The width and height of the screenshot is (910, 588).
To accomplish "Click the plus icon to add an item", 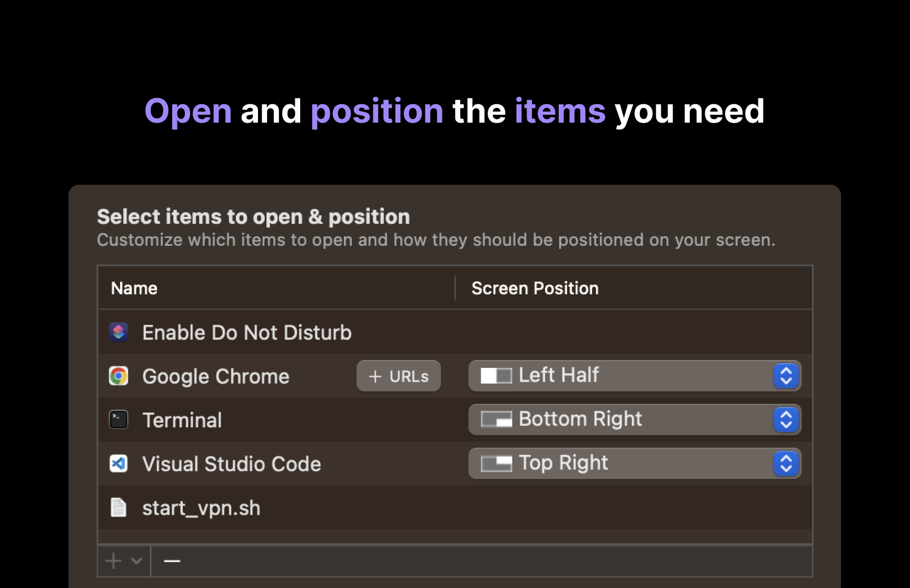I will pos(113,561).
